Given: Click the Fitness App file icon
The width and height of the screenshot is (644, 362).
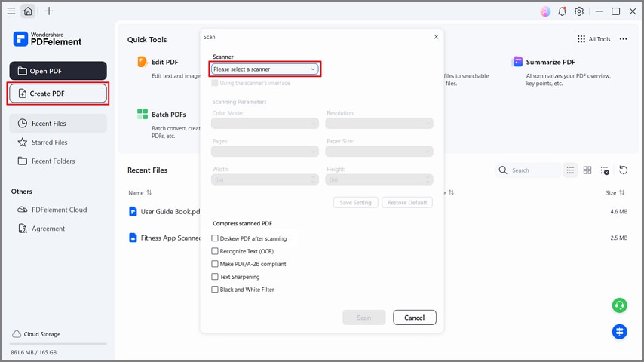Looking at the screenshot, I should tap(133, 238).
